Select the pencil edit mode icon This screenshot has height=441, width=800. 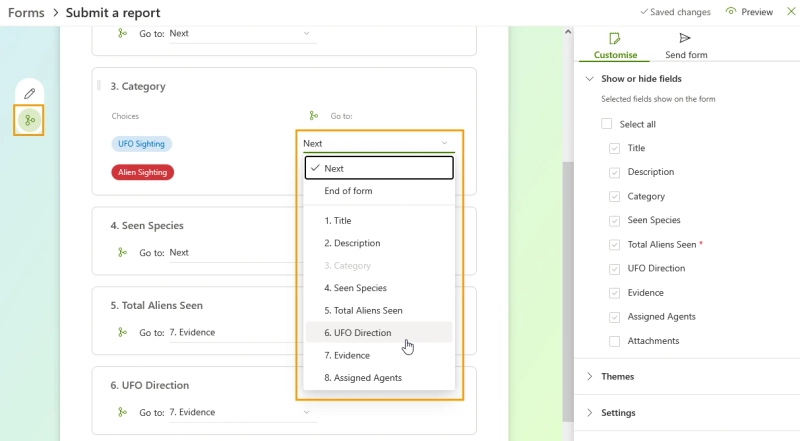[x=30, y=93]
